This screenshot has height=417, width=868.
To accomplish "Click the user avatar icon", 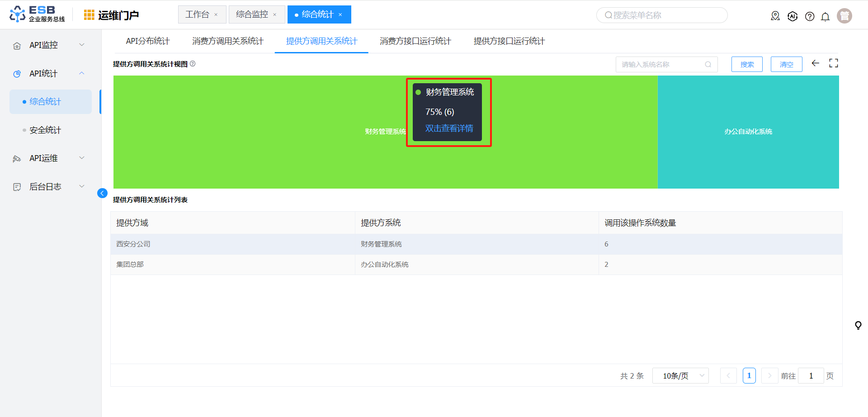I will (x=844, y=16).
